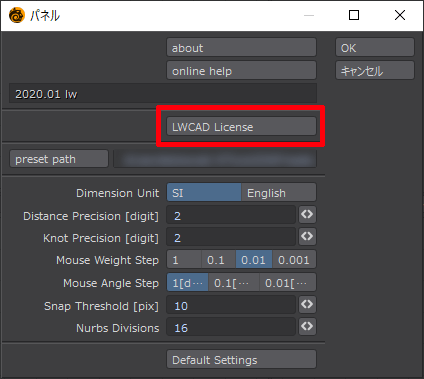Set Mouse Weight Step to 1
The image size is (424, 379).
click(184, 260)
